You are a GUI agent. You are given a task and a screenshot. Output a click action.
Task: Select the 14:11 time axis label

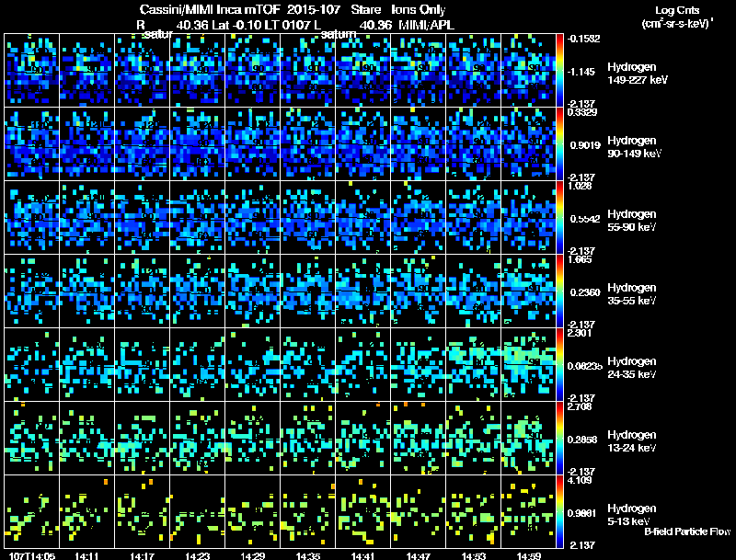coord(86,556)
